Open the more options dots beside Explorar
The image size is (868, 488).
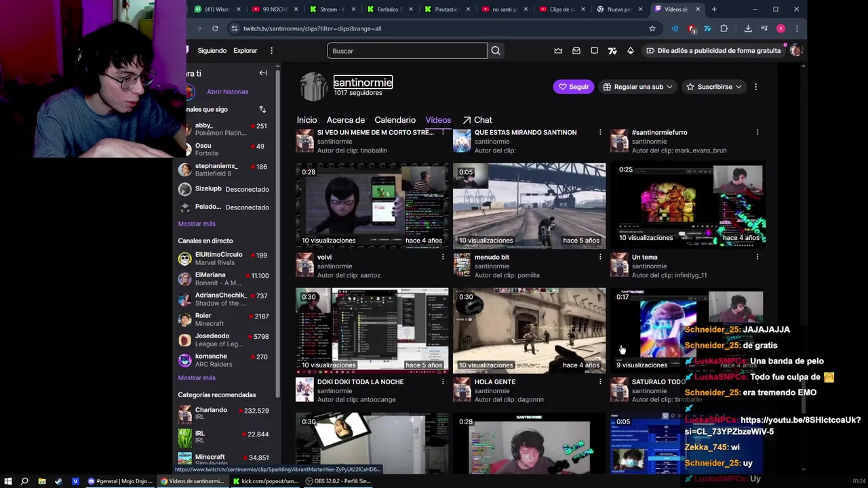pyautogui.click(x=271, y=51)
